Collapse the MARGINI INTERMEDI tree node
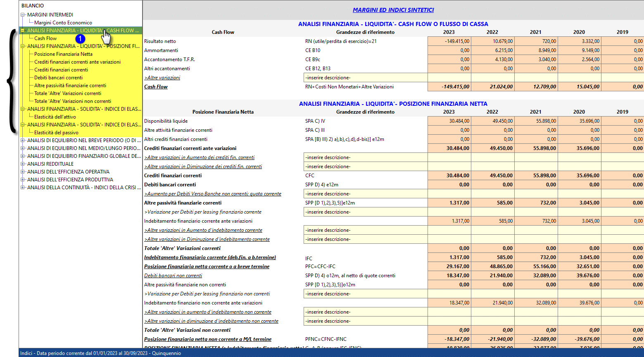644x357 pixels. coord(23,15)
